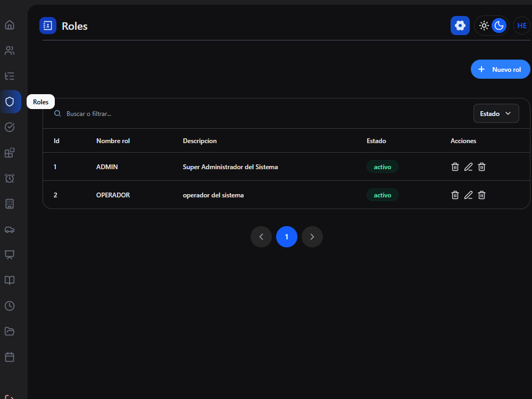Open the blocks grid icon in the sidebar

tap(10, 153)
